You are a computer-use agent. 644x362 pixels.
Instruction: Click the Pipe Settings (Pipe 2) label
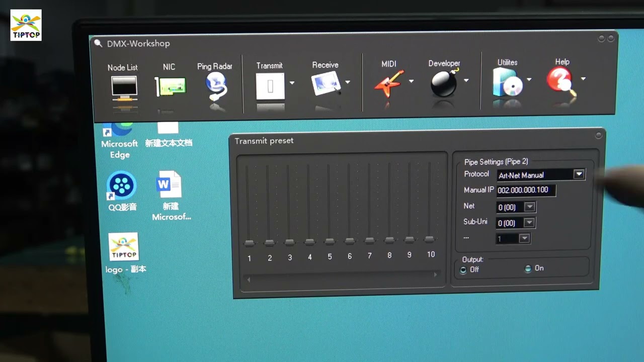(x=496, y=161)
